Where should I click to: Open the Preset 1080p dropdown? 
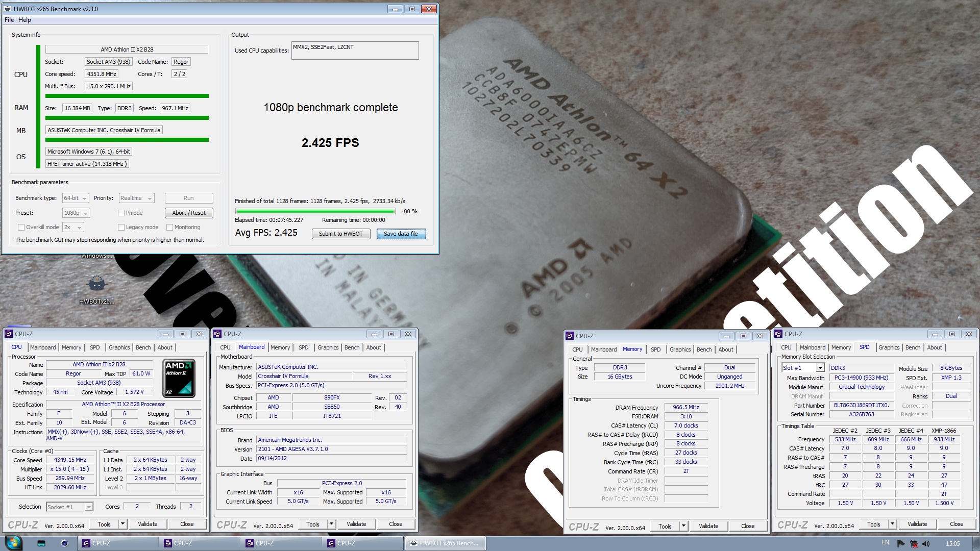pos(76,213)
